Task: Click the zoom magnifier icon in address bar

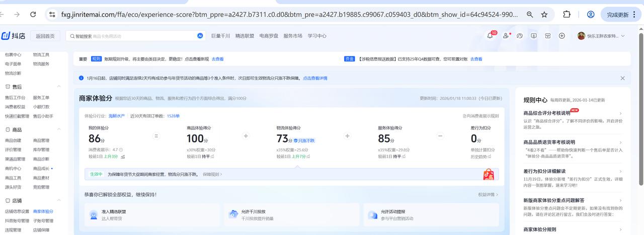Action: pyautogui.click(x=530, y=15)
